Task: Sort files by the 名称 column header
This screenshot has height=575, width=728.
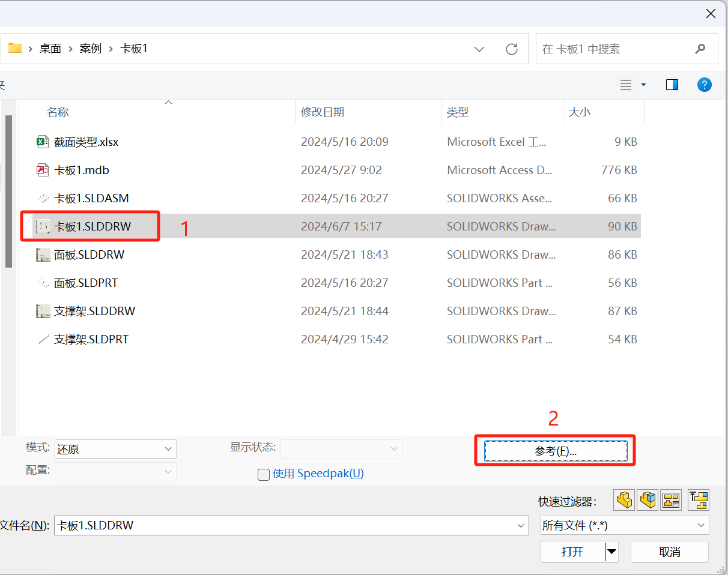Action: (58, 112)
